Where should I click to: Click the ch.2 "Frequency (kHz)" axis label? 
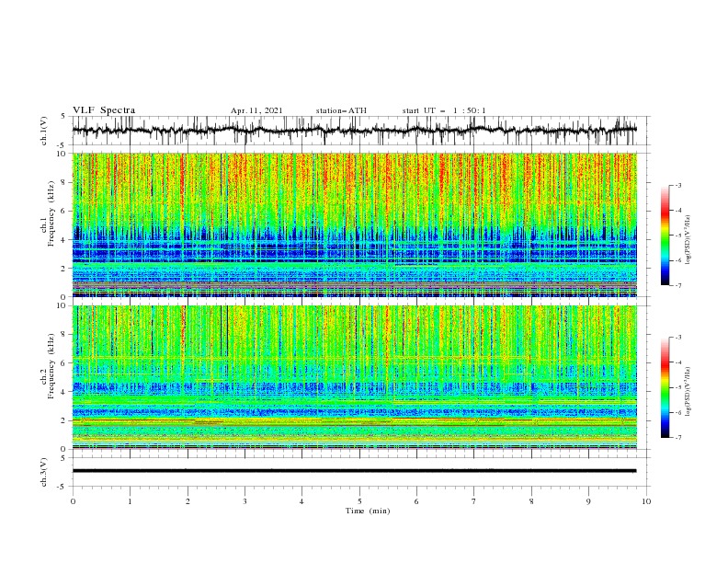(x=51, y=366)
